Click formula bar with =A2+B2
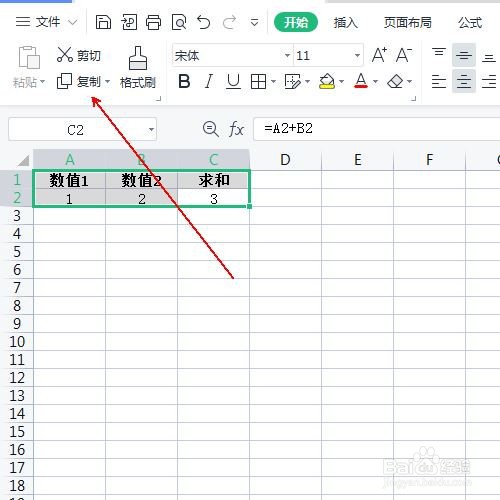The width and height of the screenshot is (500, 500). [377, 129]
